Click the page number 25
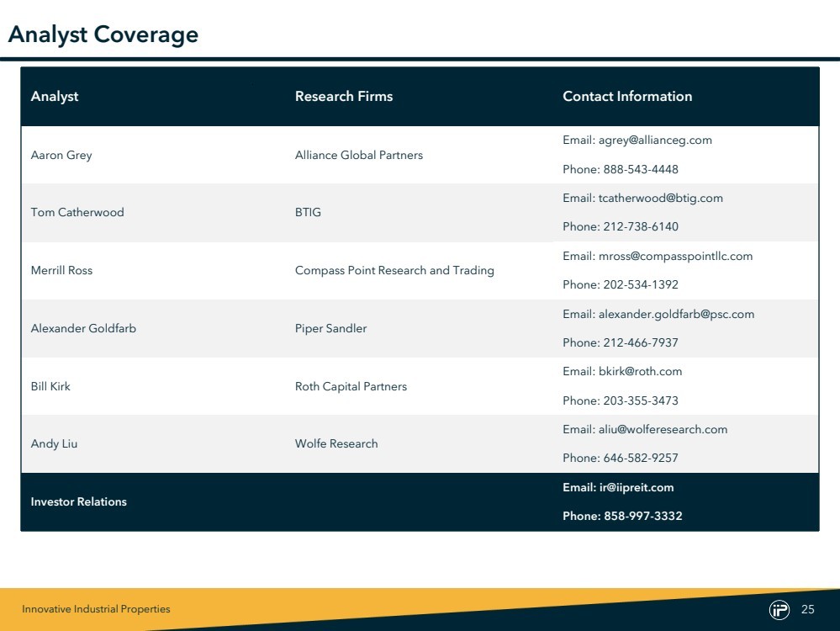Screen dimensions: 840x631 pos(808,610)
